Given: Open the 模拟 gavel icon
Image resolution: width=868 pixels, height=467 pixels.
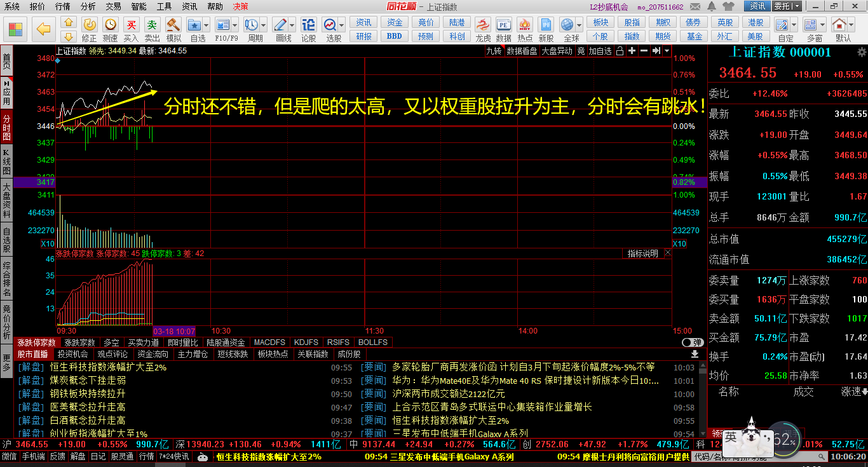Looking at the screenshot, I should coord(173,25).
